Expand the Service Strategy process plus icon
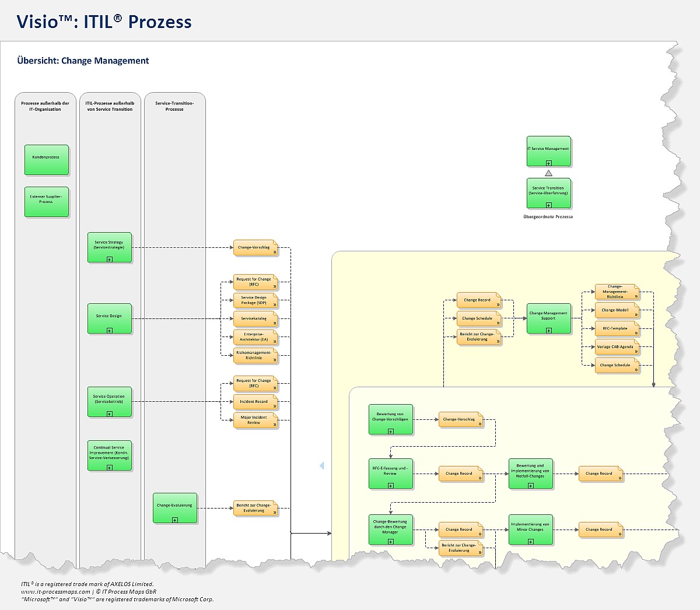700x610 pixels. point(110,259)
